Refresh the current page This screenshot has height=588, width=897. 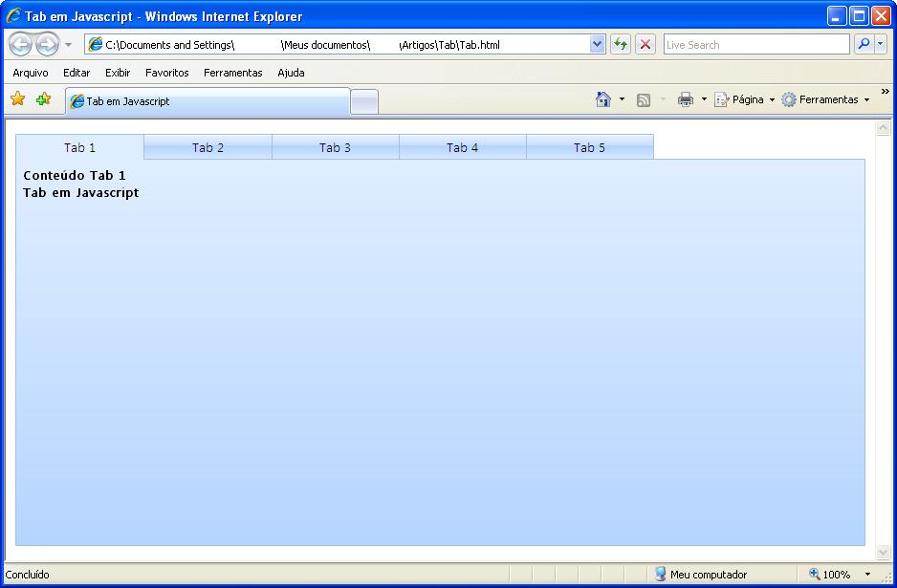point(621,44)
